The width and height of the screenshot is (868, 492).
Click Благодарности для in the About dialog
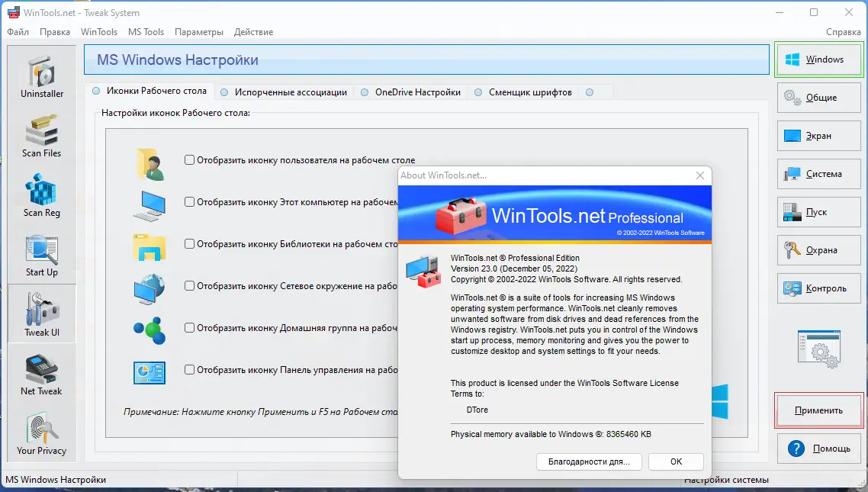pos(589,461)
